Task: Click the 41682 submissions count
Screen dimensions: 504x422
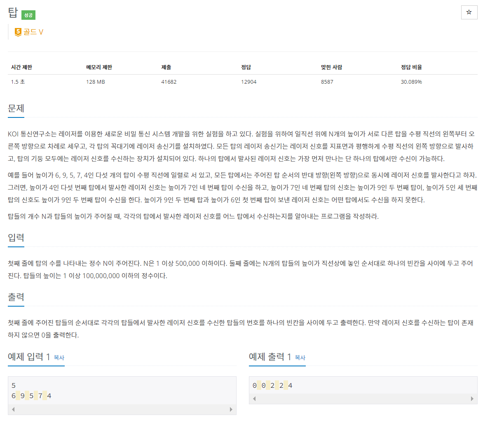Action: tap(169, 82)
